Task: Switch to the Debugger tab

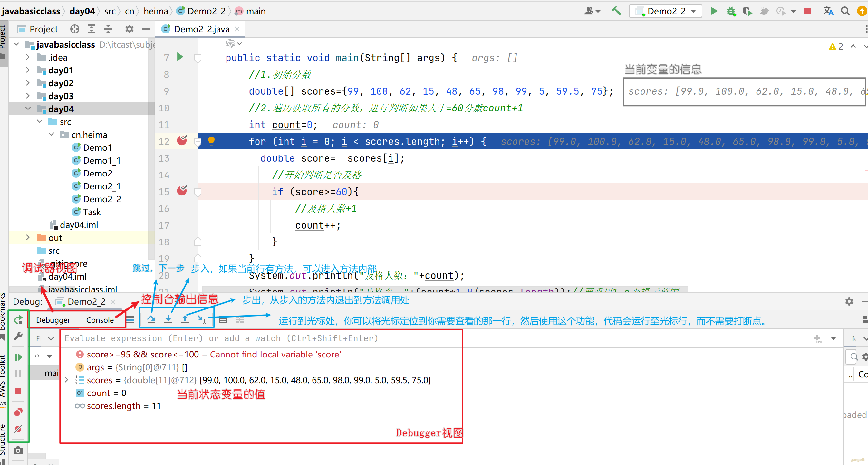Action: point(53,320)
